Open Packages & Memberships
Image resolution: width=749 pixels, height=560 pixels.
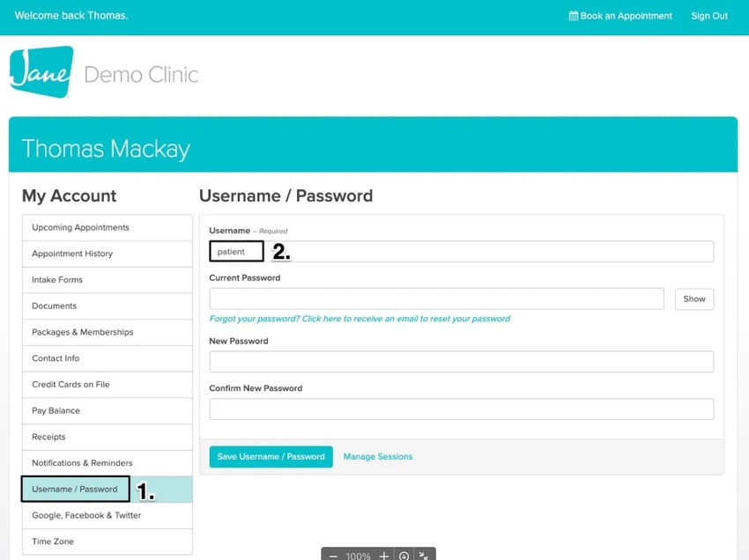pyautogui.click(x=108, y=332)
